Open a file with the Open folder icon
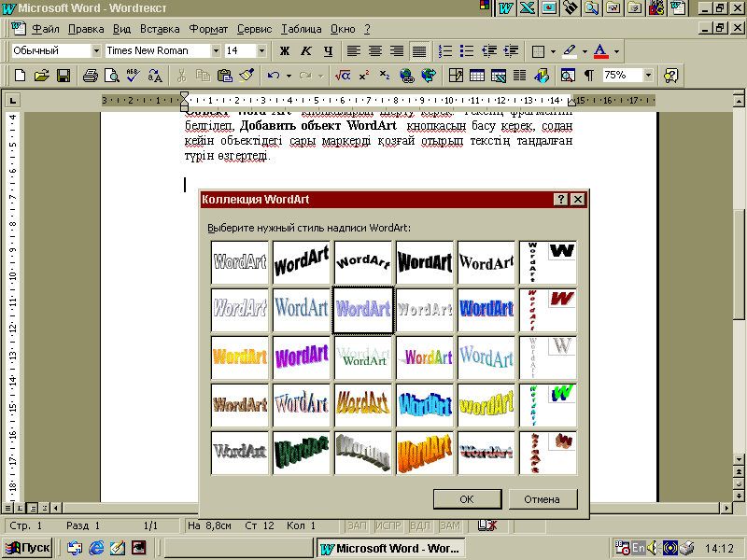747x560 pixels. pyautogui.click(x=41, y=76)
